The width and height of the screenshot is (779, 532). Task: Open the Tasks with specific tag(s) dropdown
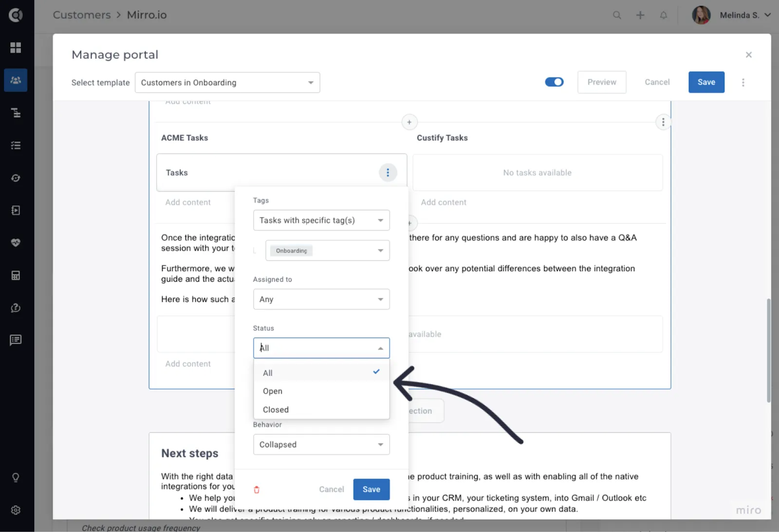(321, 220)
